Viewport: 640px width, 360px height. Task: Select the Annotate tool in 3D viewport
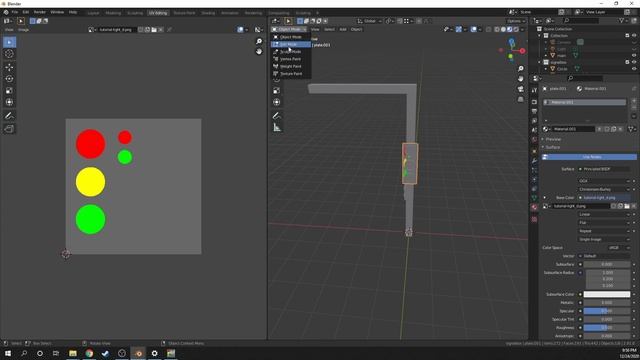click(x=277, y=116)
